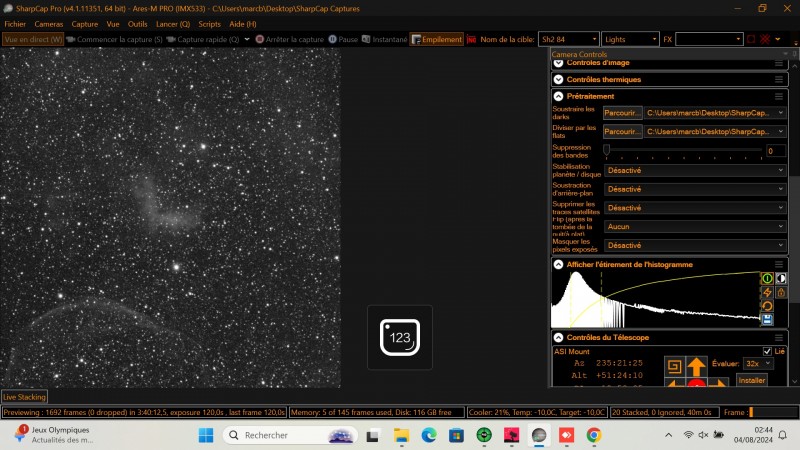
Task: Click the Instantané snapshot button
Action: 385,39
